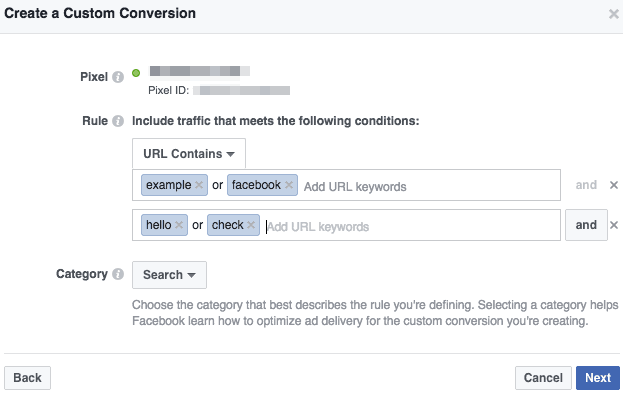The height and width of the screenshot is (396, 623).
Task: Remove the 'check' keyword tag
Action: [251, 225]
